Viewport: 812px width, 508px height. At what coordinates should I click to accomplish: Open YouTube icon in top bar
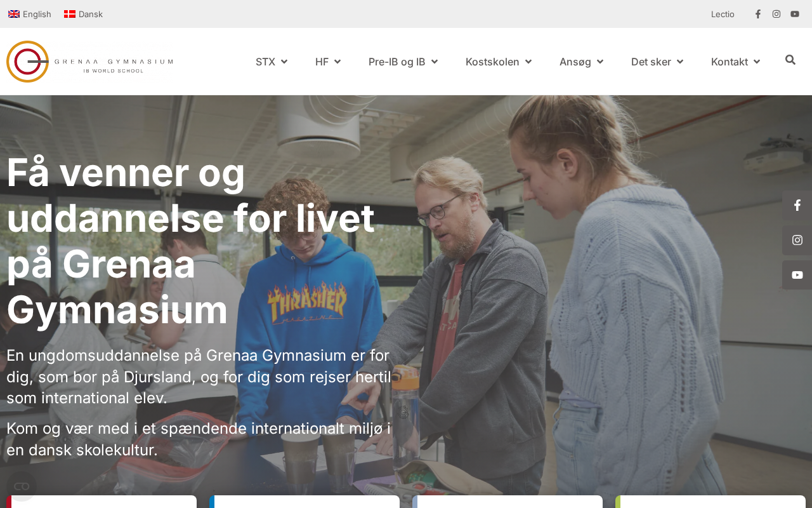pos(795,14)
